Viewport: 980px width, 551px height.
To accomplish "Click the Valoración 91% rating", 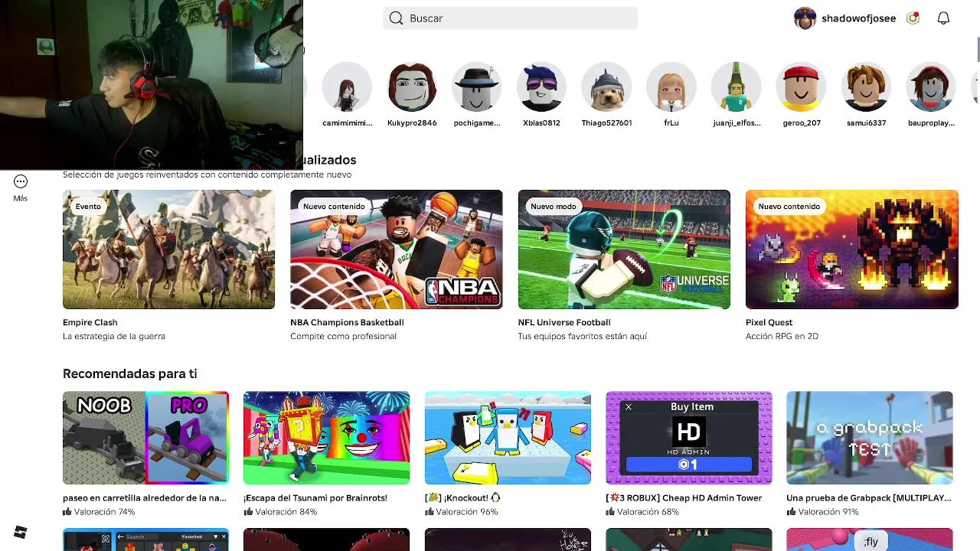I will coord(823,512).
